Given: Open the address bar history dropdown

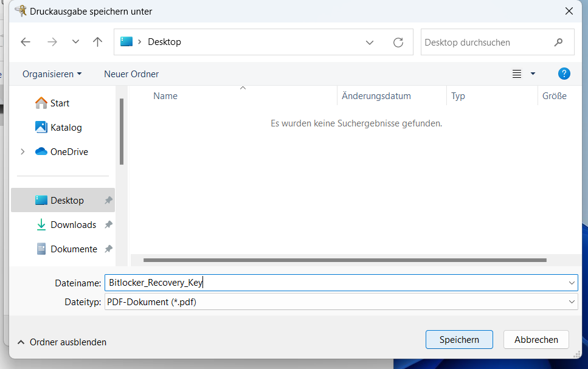Looking at the screenshot, I should (369, 43).
